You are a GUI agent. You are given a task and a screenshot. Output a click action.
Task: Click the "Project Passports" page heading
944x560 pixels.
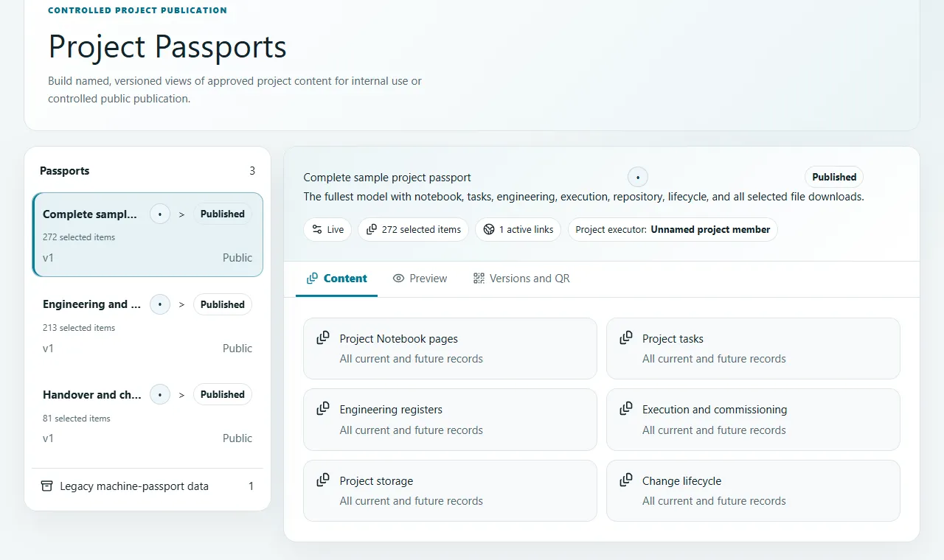[167, 46]
